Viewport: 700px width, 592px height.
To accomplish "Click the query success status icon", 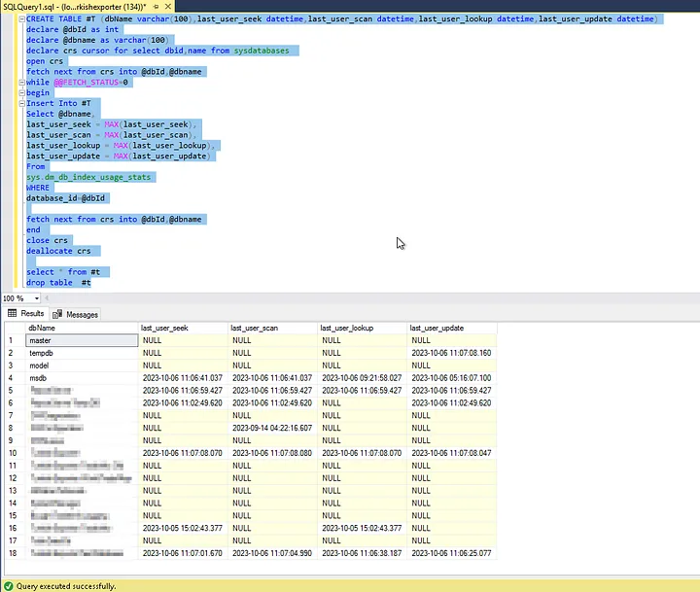I will point(9,586).
